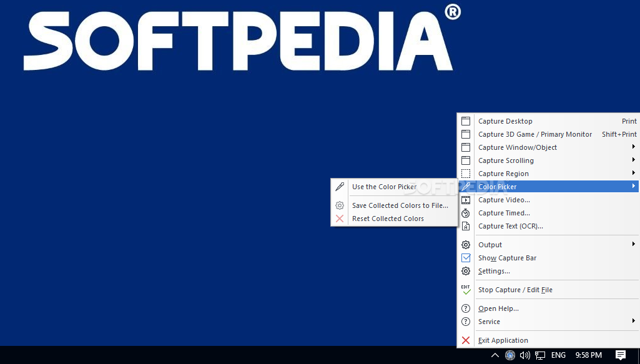The height and width of the screenshot is (364, 640).
Task: Expand the Capture Scrolling submenu arrow
Action: pos(634,160)
